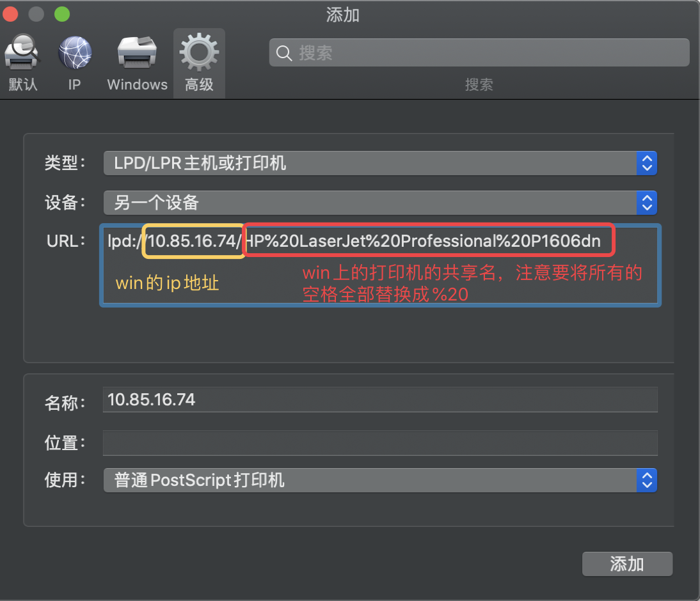Open the 类型 LPD/LPR dropdown
Viewport: 700px width, 601px height.
(x=380, y=163)
